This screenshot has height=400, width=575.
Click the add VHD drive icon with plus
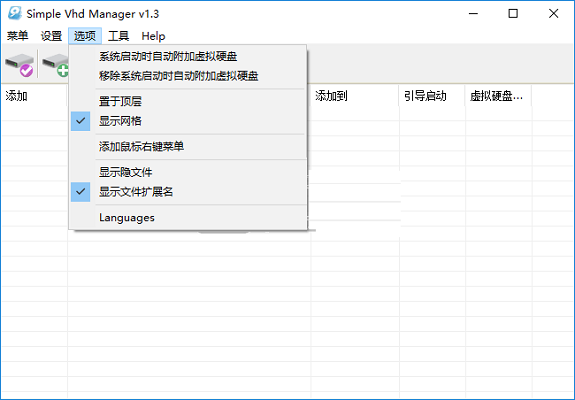click(55, 65)
